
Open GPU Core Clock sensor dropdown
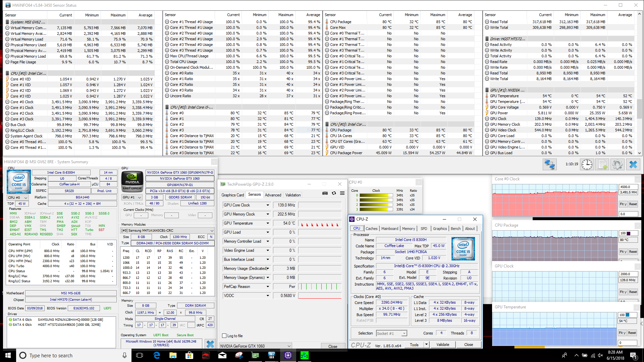(x=268, y=205)
